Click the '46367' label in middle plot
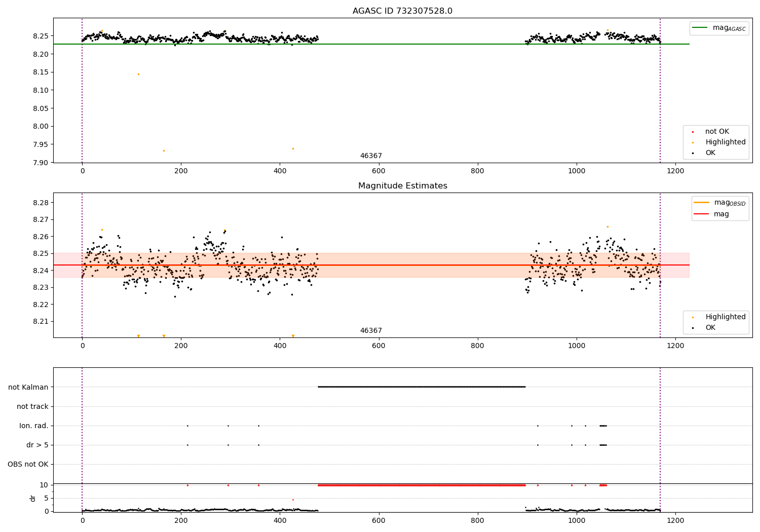 tap(371, 331)
